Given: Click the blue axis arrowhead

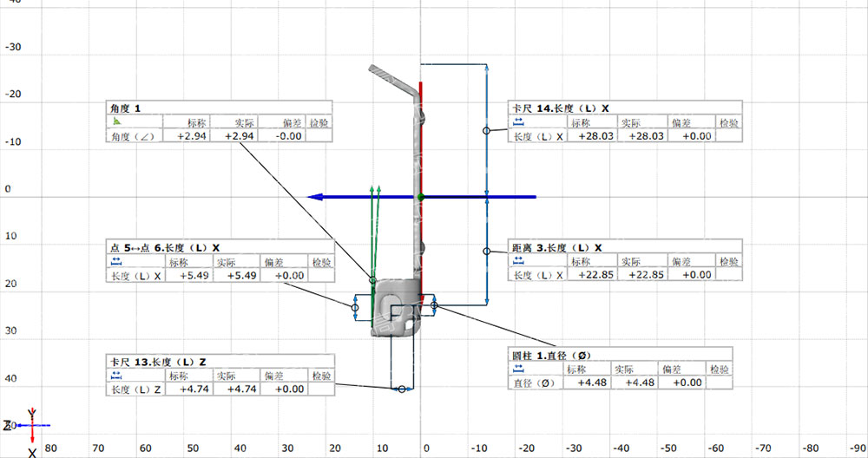Looking at the screenshot, I should pos(318,197).
